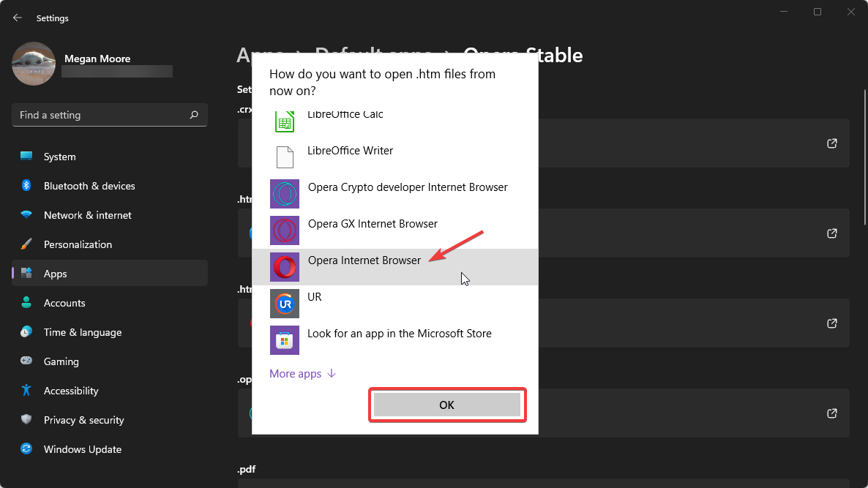Open the second file-type row's external link icon
Image resolution: width=868 pixels, height=488 pixels.
[x=832, y=233]
